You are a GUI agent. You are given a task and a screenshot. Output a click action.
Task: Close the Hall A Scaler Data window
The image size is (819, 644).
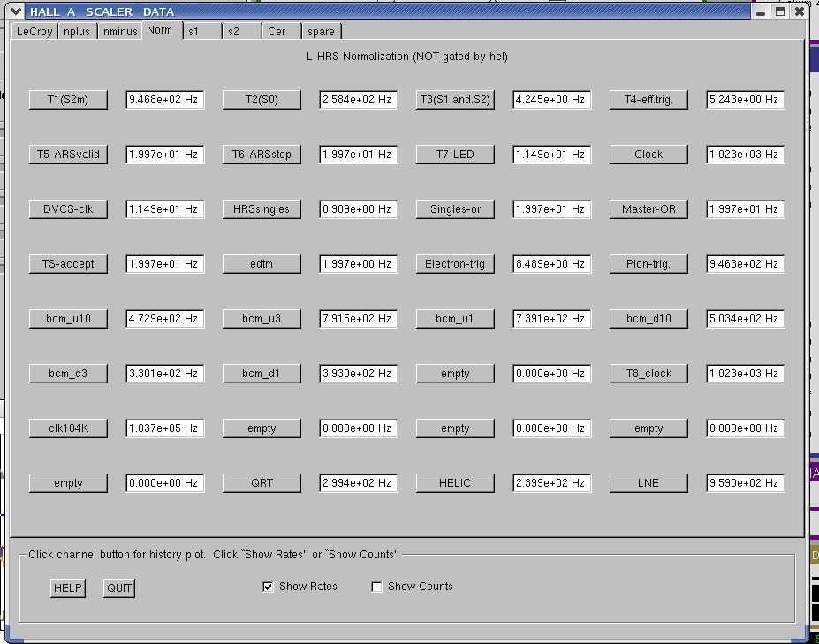(800, 11)
